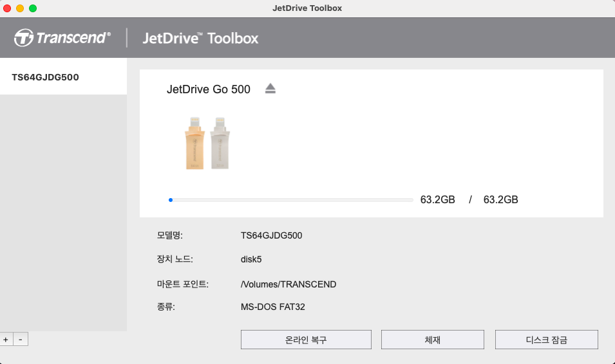Eject the JetDrive Go 500 drive
615x364 pixels.
click(x=270, y=89)
